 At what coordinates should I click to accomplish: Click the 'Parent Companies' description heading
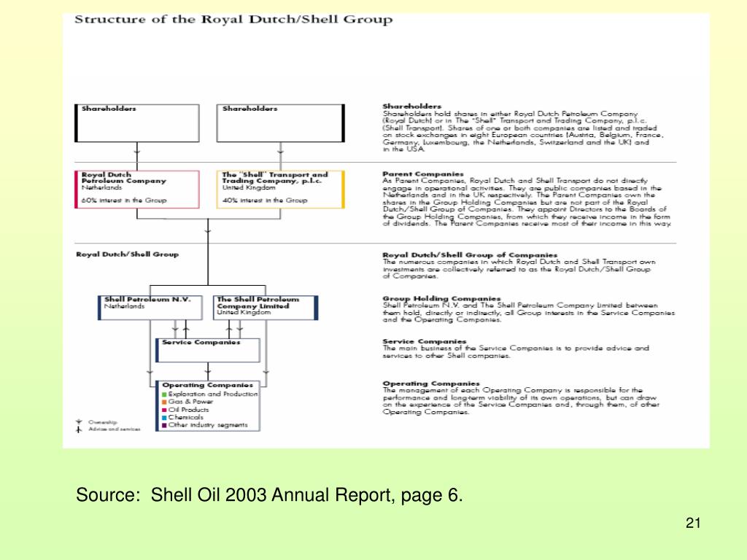pos(423,174)
